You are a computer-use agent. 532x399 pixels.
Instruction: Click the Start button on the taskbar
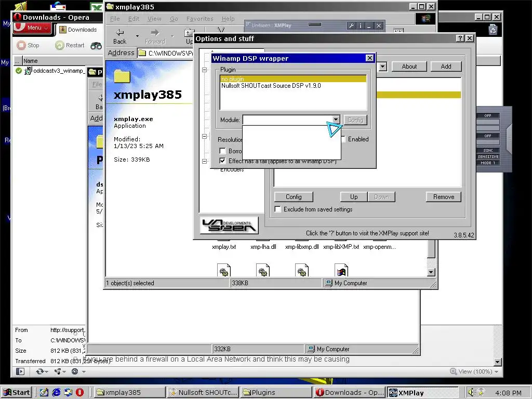click(17, 393)
